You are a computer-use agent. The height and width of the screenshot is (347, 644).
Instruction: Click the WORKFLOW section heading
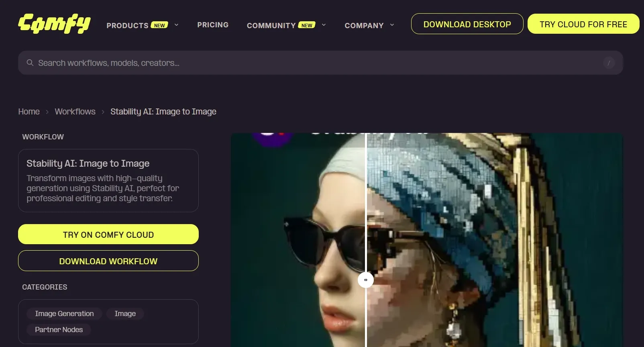pyautogui.click(x=43, y=137)
